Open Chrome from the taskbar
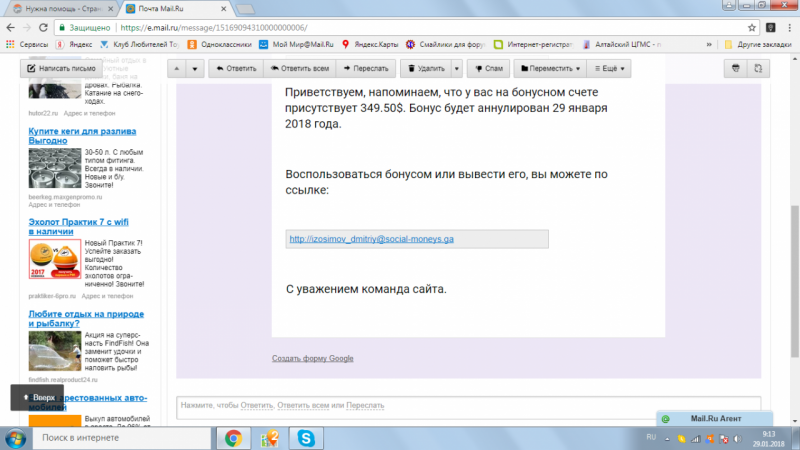This screenshot has width=800, height=450. click(233, 438)
